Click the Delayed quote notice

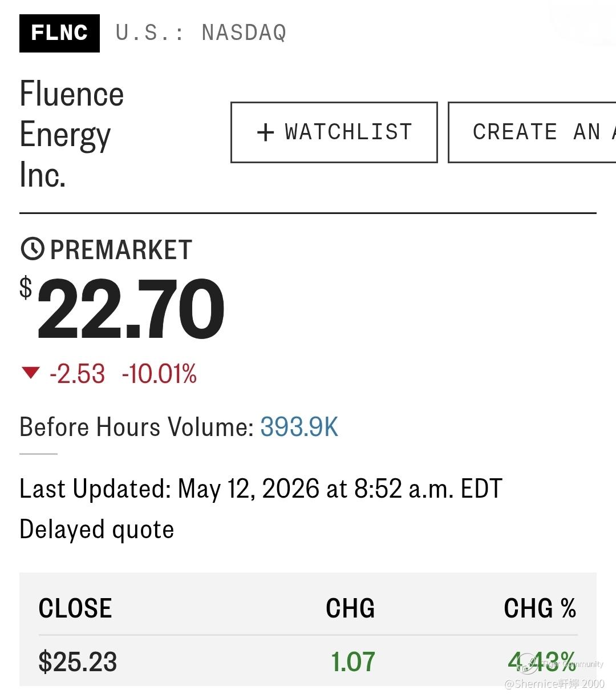pyautogui.click(x=96, y=530)
